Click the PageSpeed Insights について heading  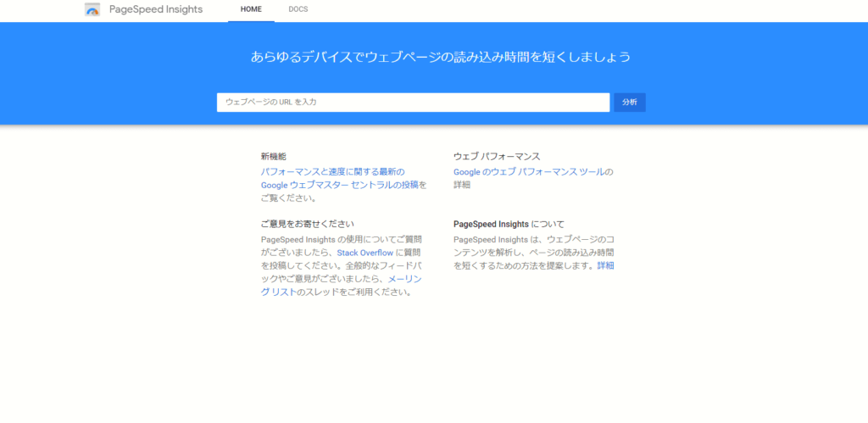tap(509, 225)
